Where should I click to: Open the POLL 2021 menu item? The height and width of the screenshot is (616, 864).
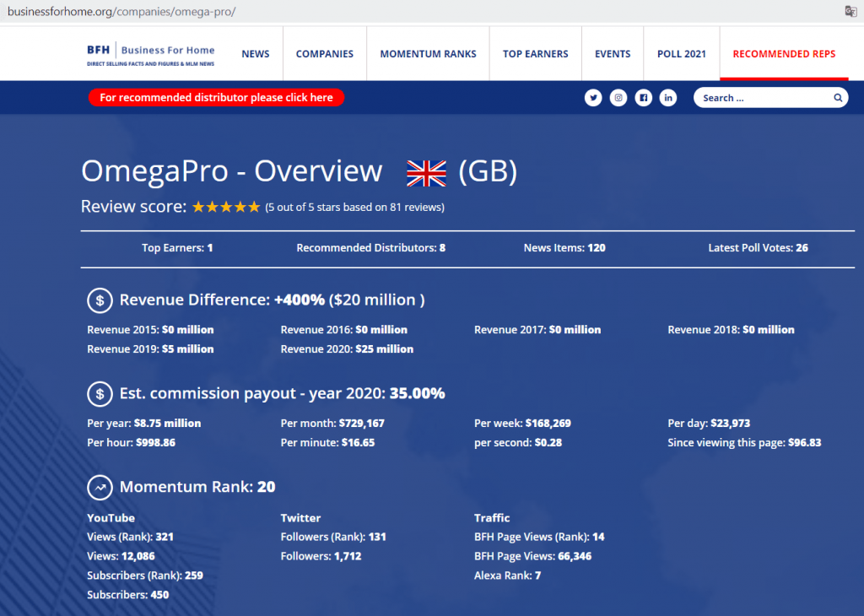pos(682,54)
